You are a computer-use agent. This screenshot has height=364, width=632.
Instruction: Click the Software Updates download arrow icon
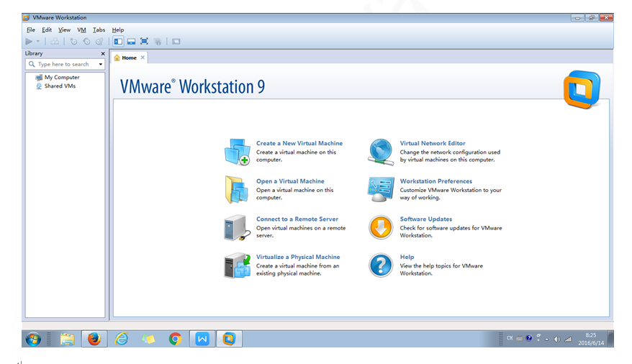click(381, 227)
